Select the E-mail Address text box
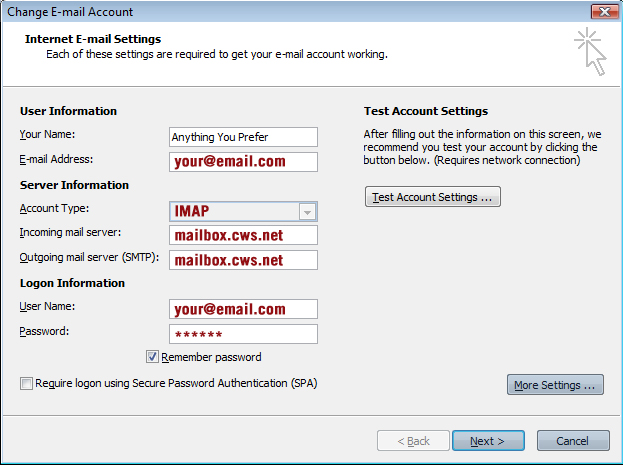The image size is (623, 465). pyautogui.click(x=243, y=162)
